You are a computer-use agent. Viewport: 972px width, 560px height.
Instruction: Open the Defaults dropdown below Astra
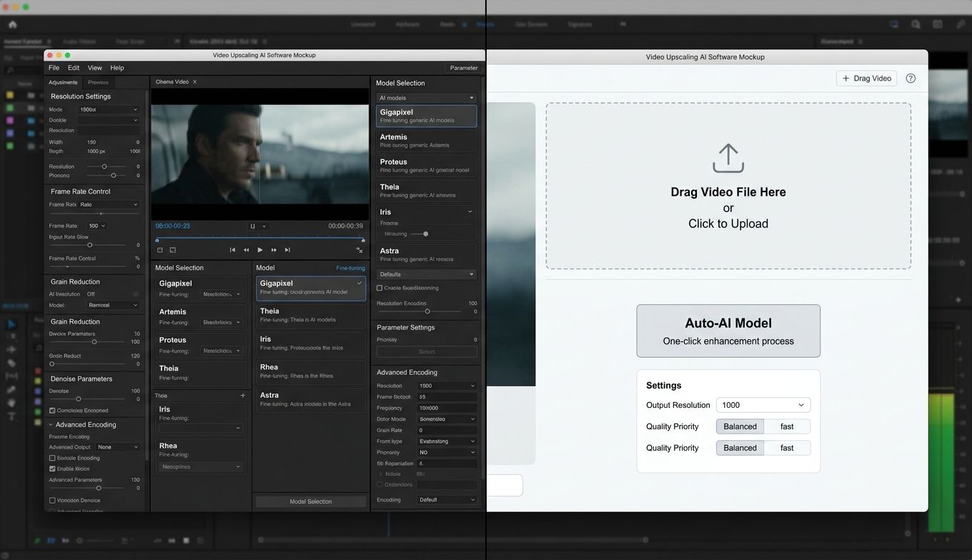(x=426, y=274)
